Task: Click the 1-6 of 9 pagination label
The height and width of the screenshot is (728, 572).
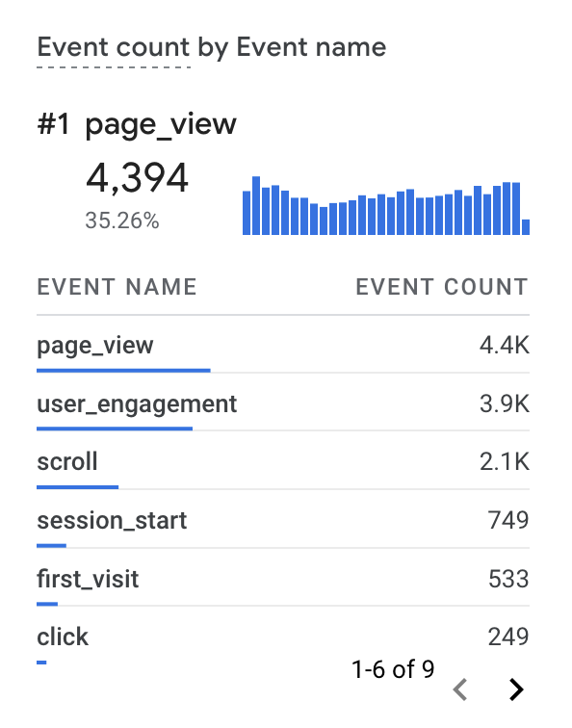Action: point(393,669)
